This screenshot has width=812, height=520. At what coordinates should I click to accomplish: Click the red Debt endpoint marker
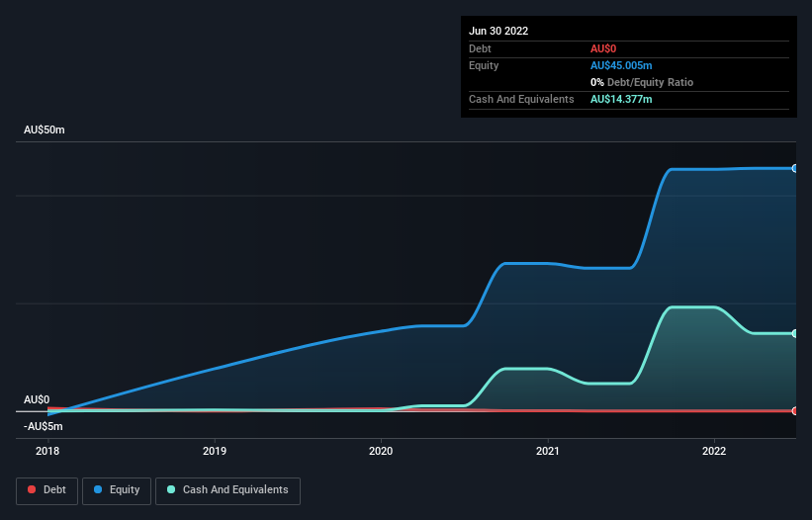coord(794,411)
